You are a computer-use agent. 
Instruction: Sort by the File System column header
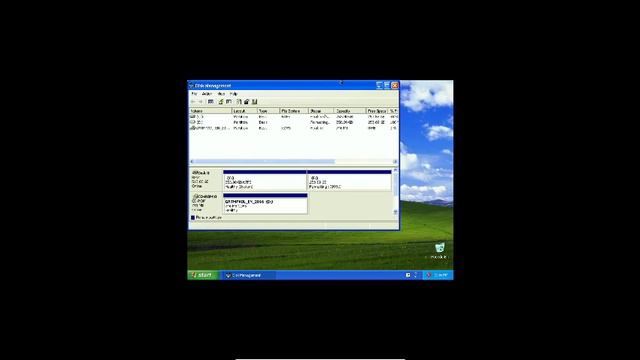click(293, 111)
